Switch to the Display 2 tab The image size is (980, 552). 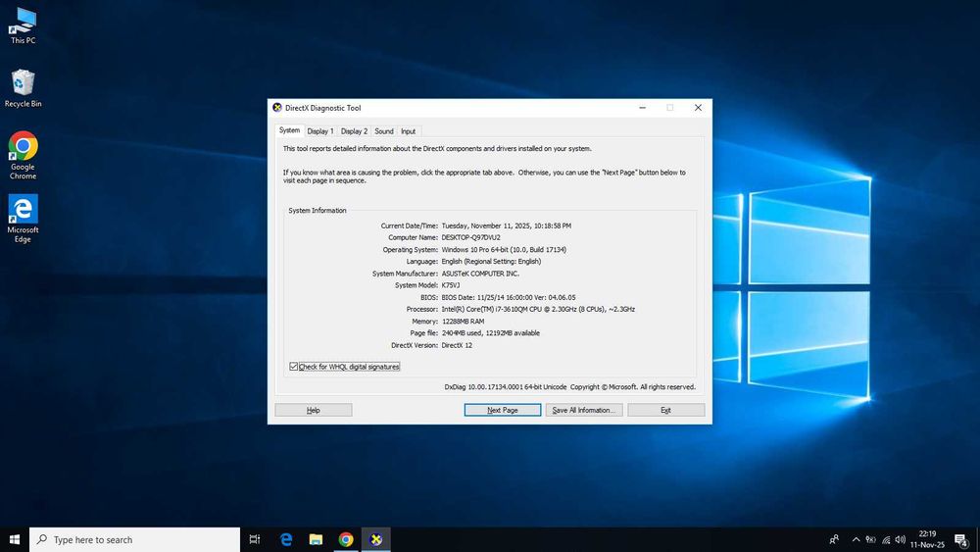coord(354,131)
